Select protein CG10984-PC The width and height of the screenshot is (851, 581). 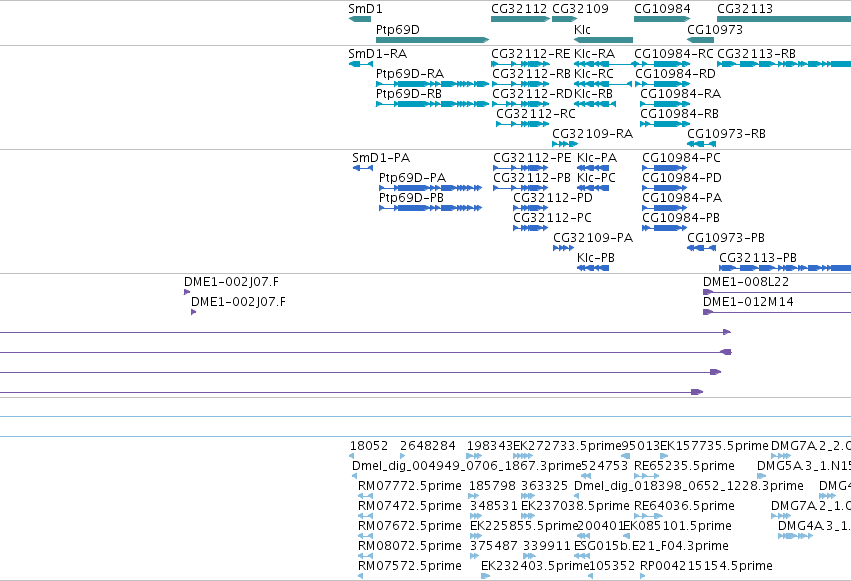pyautogui.click(x=682, y=158)
